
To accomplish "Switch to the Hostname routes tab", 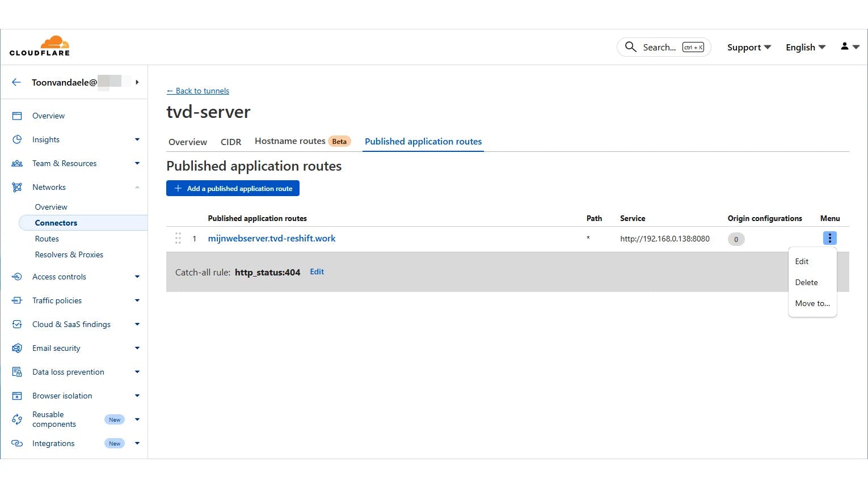I will point(290,141).
